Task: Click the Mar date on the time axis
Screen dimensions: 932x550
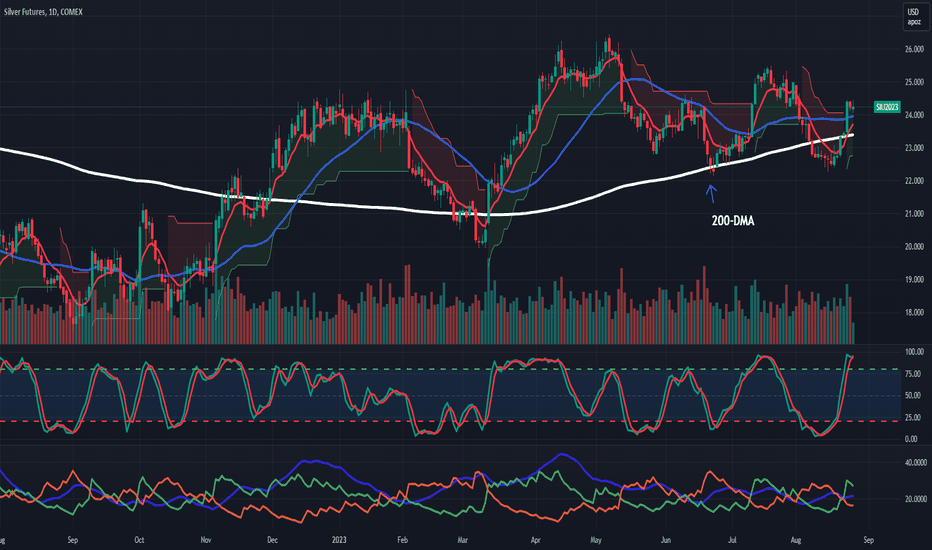Action: point(462,540)
